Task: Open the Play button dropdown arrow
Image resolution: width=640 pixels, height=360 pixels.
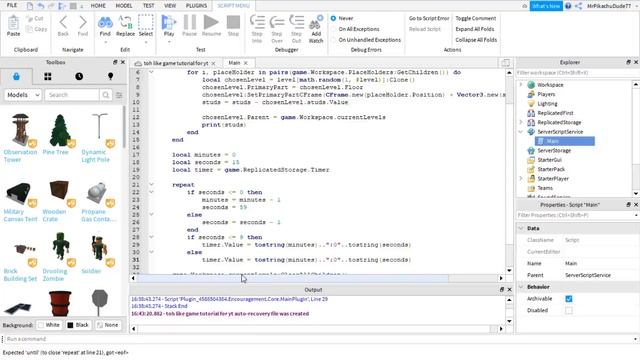Action: 169,42
